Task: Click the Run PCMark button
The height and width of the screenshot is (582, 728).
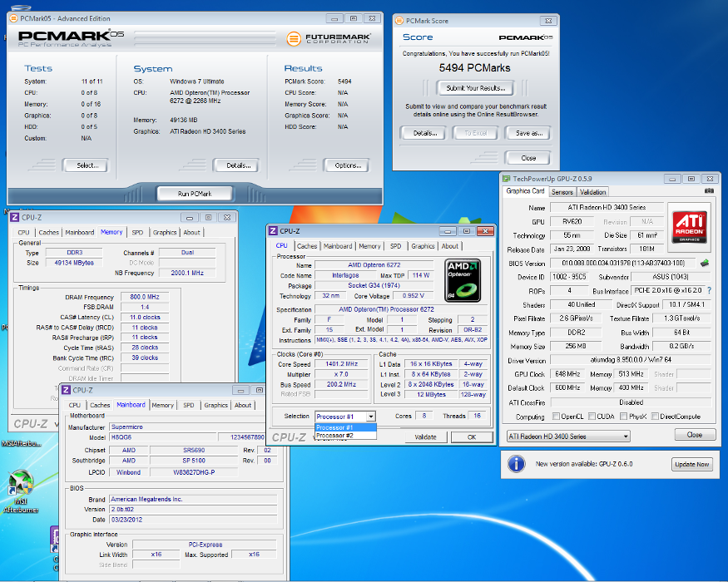Action: (195, 194)
